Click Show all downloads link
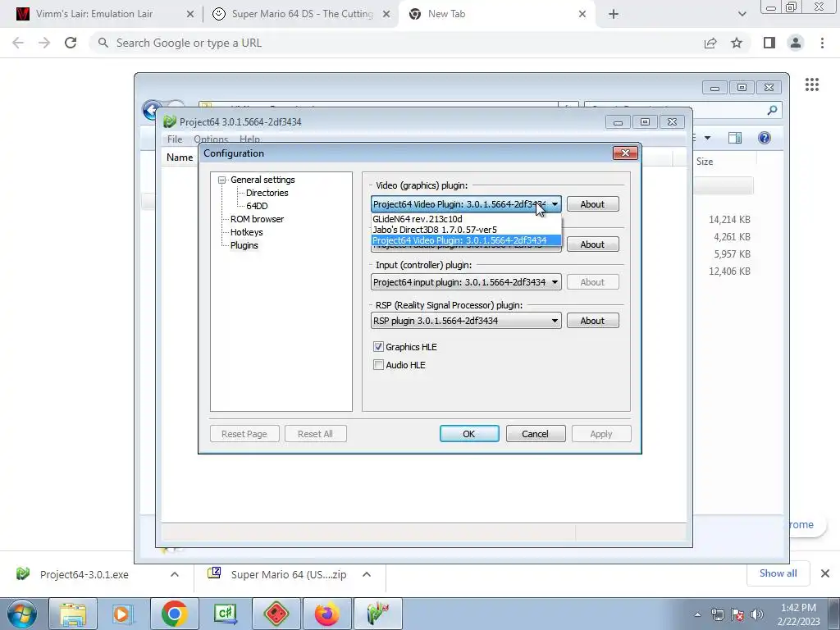The image size is (840, 630). [x=778, y=573]
